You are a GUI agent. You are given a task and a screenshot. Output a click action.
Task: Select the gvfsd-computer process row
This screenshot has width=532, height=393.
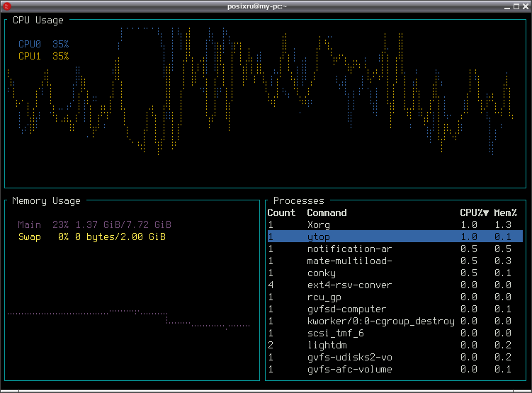pos(395,309)
